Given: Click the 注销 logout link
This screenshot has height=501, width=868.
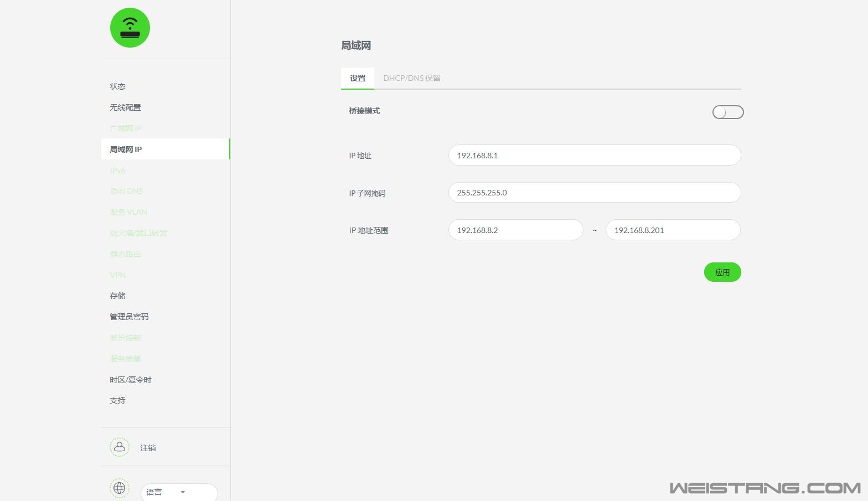Looking at the screenshot, I should click(148, 448).
